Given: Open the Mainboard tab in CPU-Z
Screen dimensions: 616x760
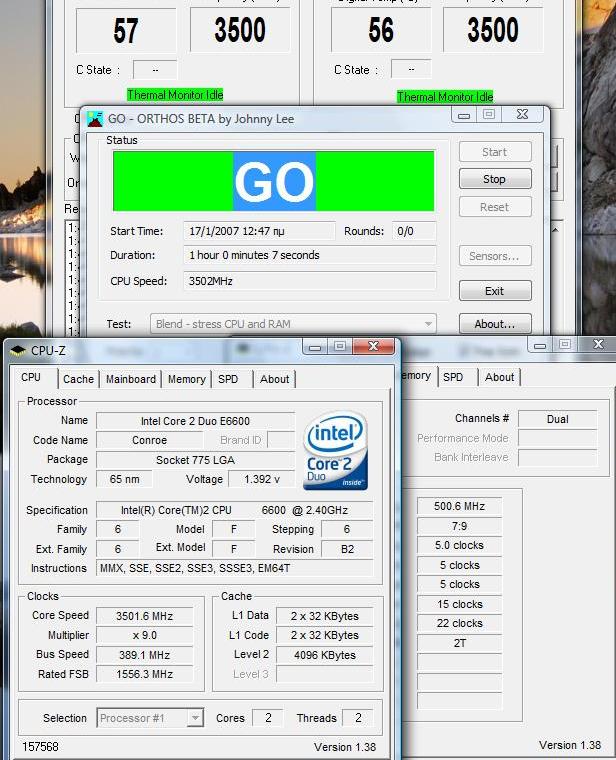Looking at the screenshot, I should 131,379.
